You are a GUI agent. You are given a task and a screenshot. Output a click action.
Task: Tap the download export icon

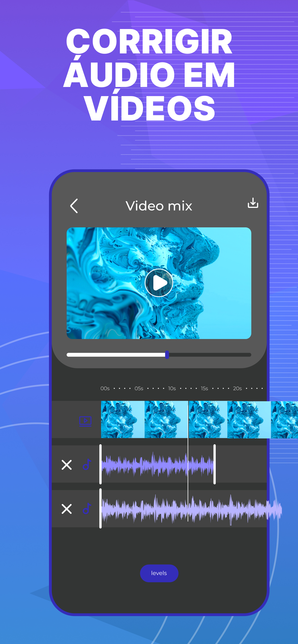pyautogui.click(x=253, y=203)
